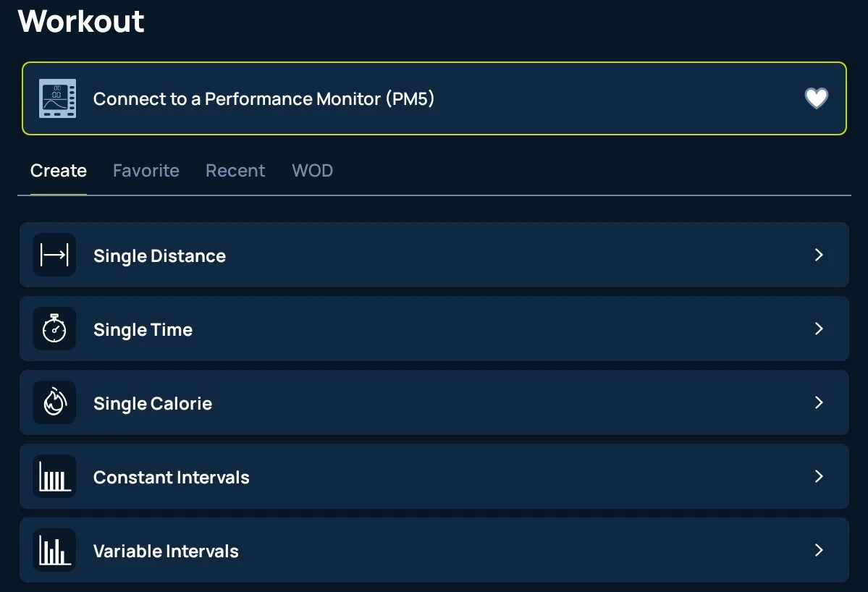Click the Single Time stopwatch icon
The width and height of the screenshot is (868, 592).
click(54, 329)
